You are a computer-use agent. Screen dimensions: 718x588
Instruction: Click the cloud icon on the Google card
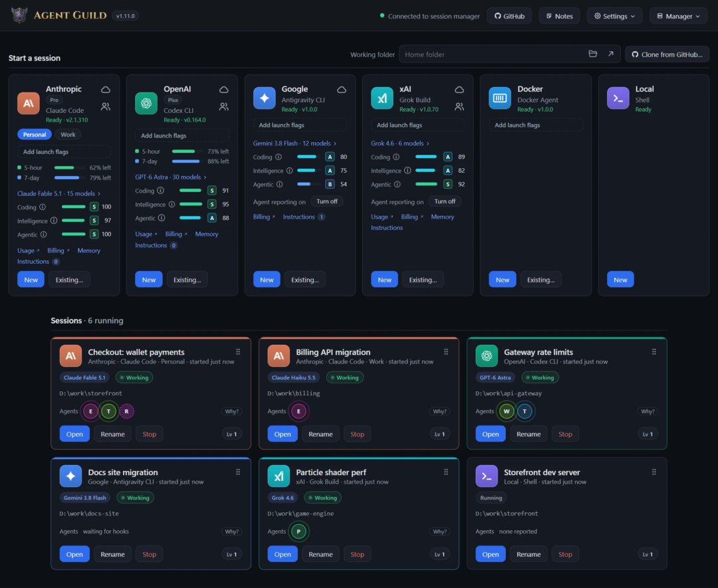342,90
